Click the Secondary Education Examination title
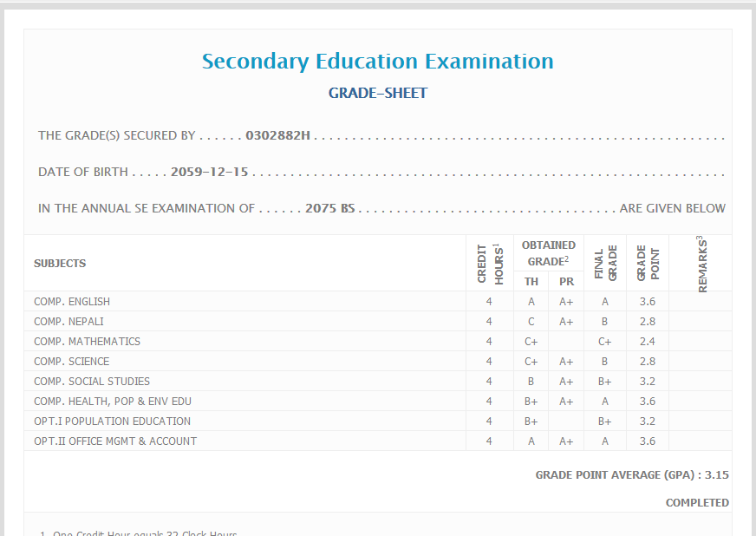756x536 pixels. [377, 62]
